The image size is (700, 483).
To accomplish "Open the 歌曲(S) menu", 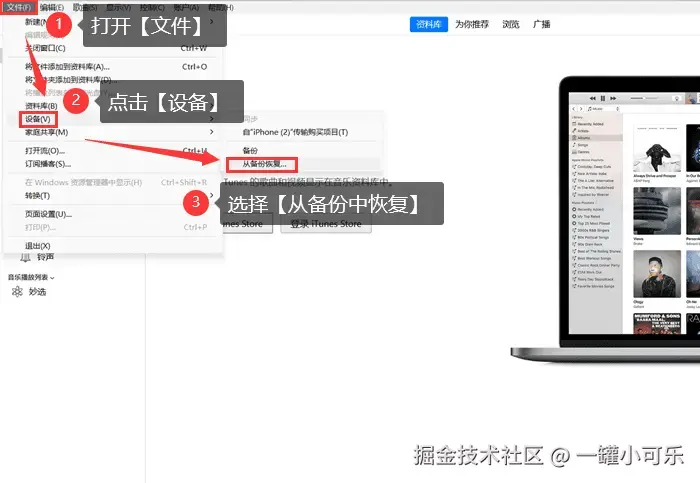I will pyautogui.click(x=85, y=7).
